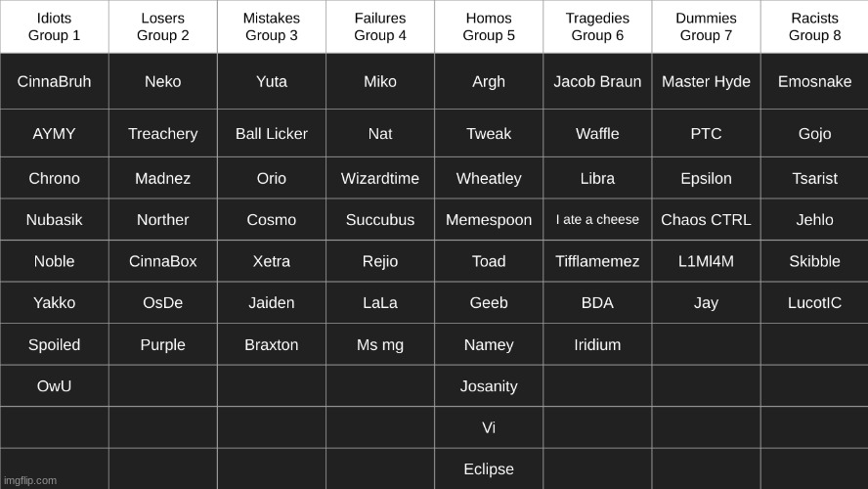Select the Iridium cell
The width and height of the screenshot is (868, 489).
coord(597,344)
